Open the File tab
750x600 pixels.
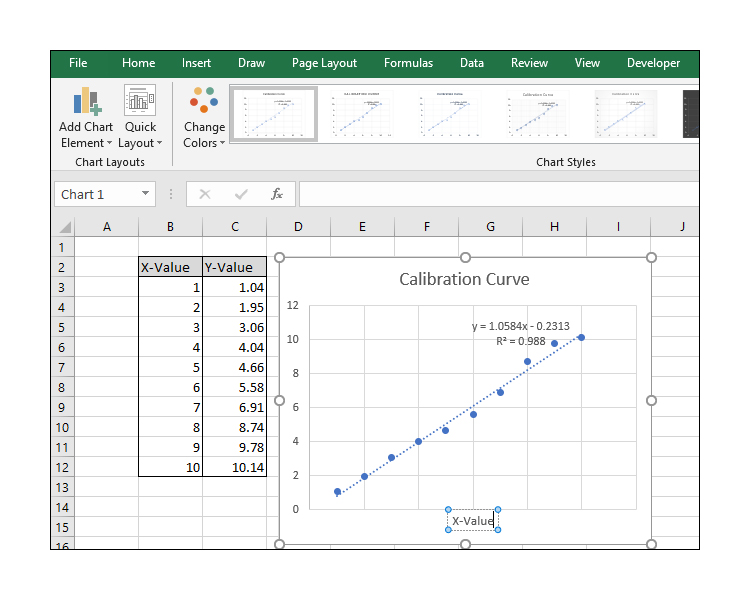(78, 63)
